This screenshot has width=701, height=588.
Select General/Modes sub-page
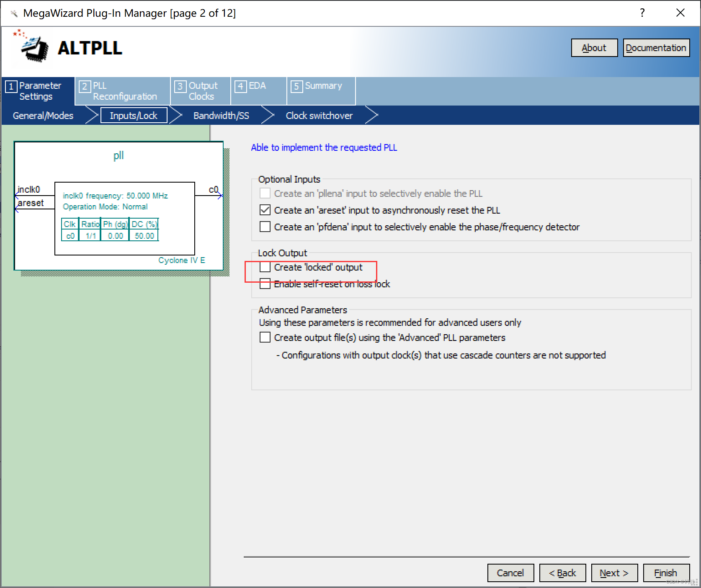tap(43, 116)
